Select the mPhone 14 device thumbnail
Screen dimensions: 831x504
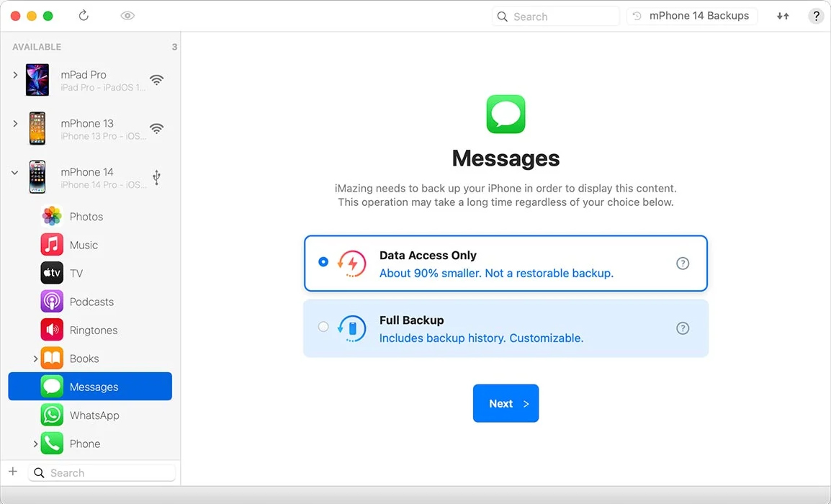tap(37, 177)
